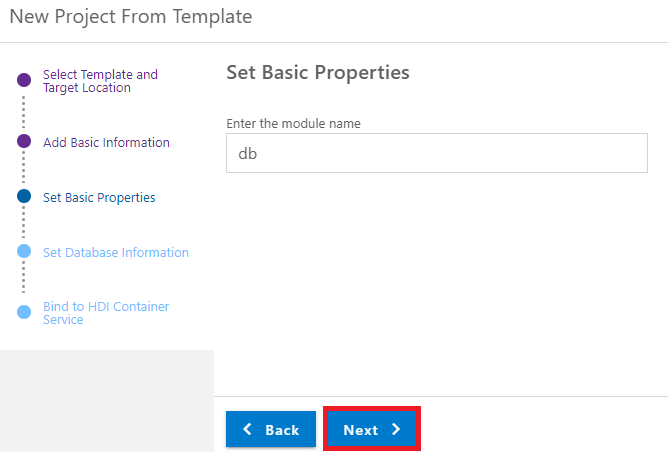668x452 pixels.
Task: Click the 'Set Basic Properties' page heading
Action: (318, 72)
